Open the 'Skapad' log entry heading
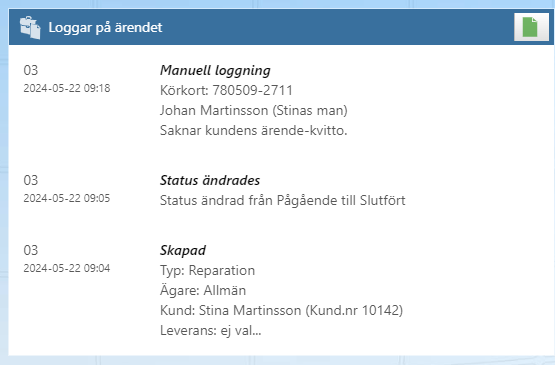Screen dimensions: 555x365 click(183, 251)
